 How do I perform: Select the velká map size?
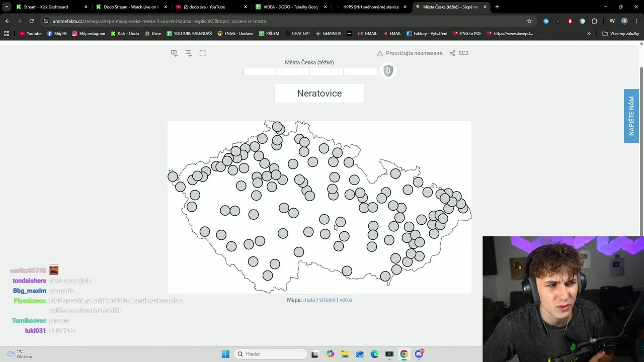click(346, 300)
